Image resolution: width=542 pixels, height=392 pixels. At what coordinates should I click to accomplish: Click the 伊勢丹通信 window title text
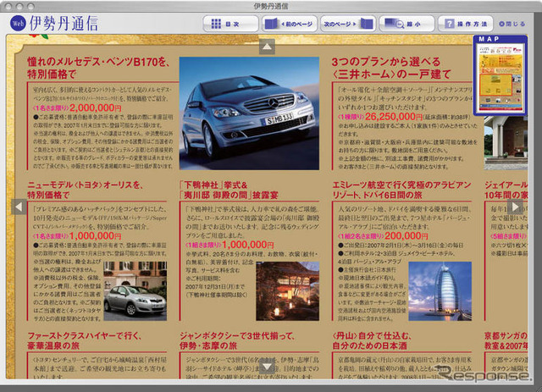271,6
